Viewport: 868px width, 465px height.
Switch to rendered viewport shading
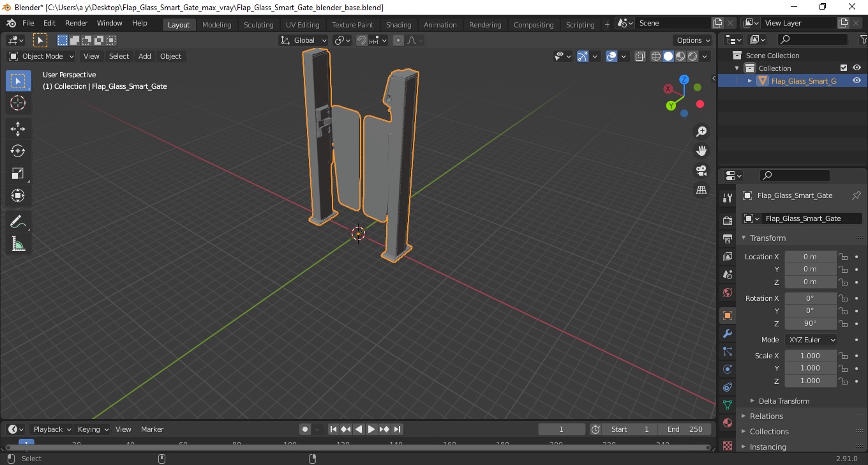click(692, 56)
